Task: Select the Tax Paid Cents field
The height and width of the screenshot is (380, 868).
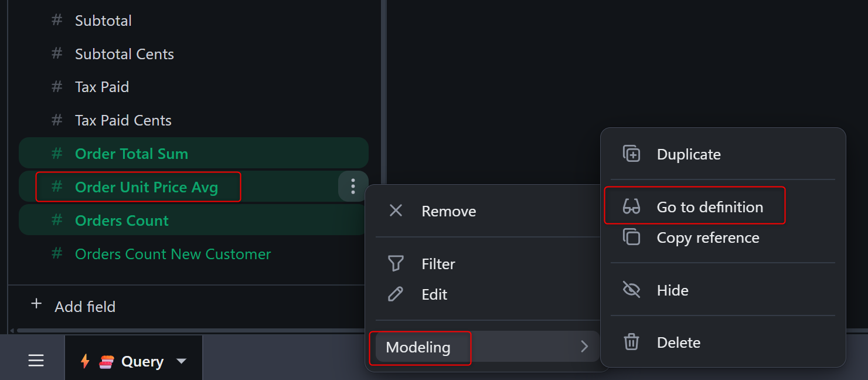Action: click(123, 120)
